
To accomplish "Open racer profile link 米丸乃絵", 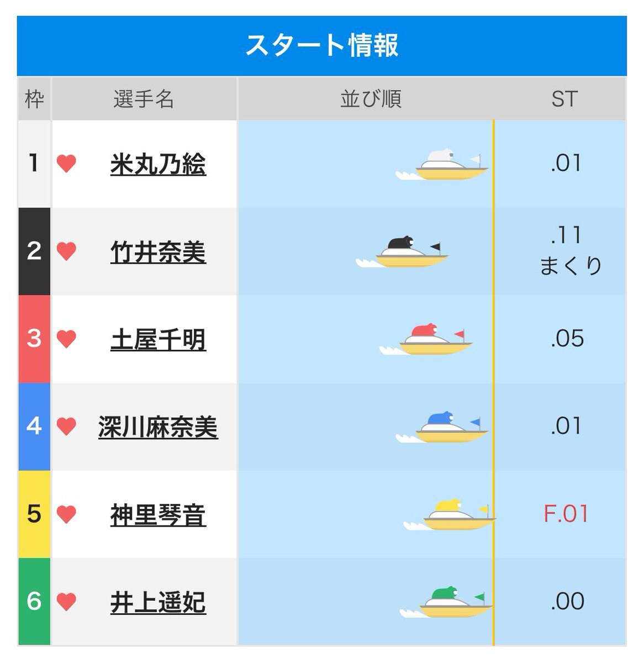I will (158, 164).
